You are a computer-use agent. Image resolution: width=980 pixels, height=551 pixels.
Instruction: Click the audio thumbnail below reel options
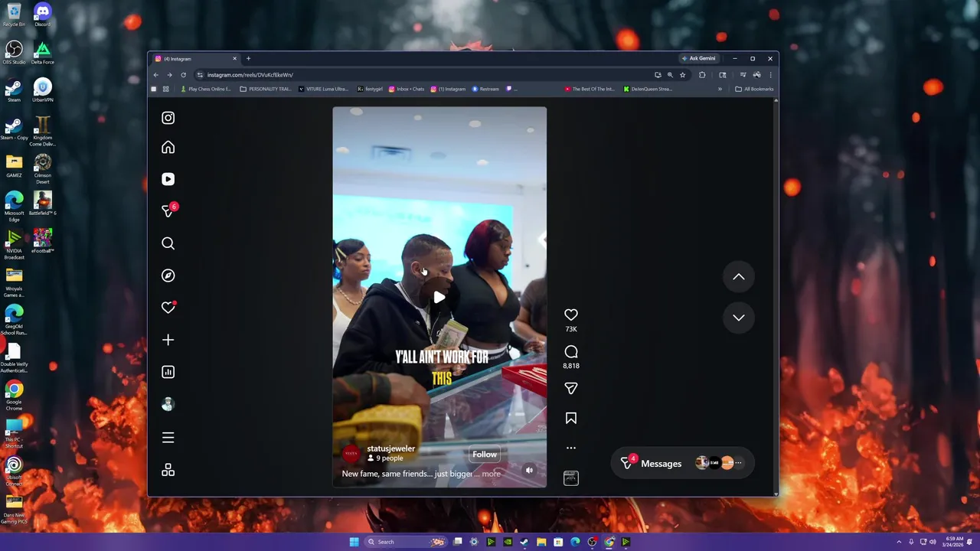(571, 478)
